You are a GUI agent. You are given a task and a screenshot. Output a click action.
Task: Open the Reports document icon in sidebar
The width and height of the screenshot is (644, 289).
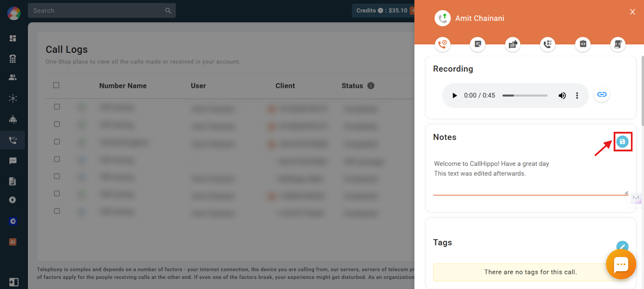13,181
